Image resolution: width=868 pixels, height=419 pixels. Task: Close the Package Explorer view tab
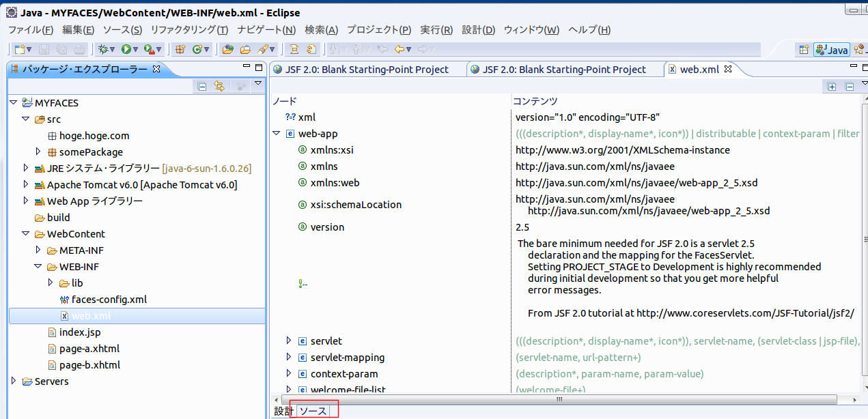pos(156,68)
